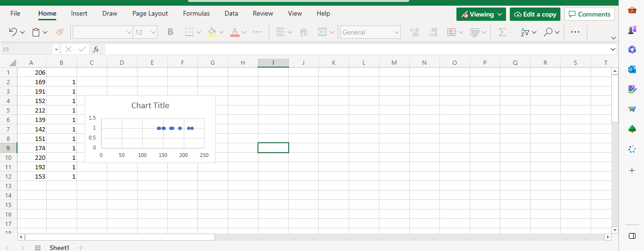Click Decrease Decimal icon

click(433, 32)
